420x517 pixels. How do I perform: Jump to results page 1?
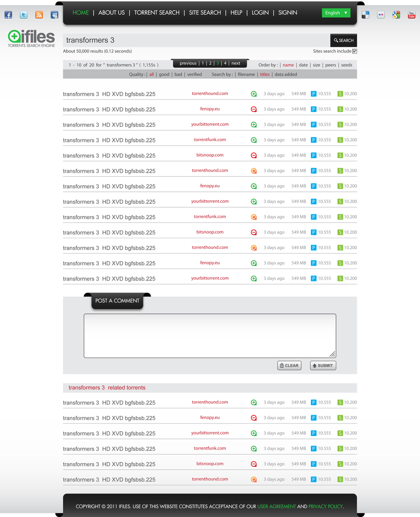pyautogui.click(x=203, y=63)
